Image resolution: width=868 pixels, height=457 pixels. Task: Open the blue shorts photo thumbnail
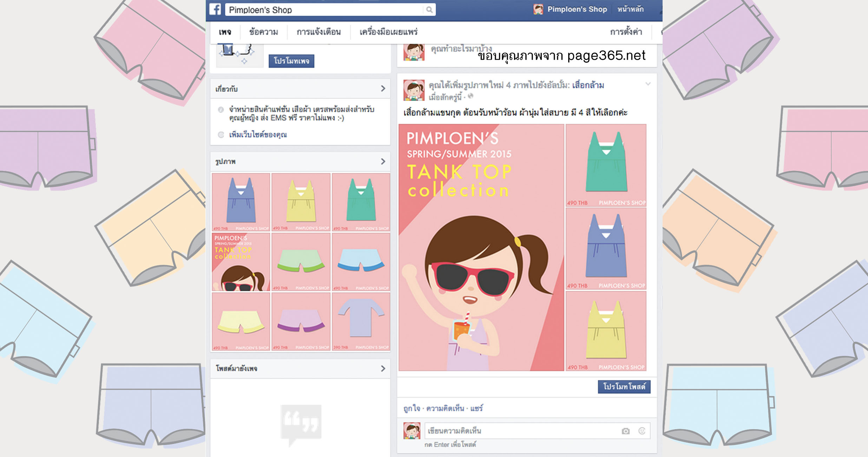(x=361, y=262)
